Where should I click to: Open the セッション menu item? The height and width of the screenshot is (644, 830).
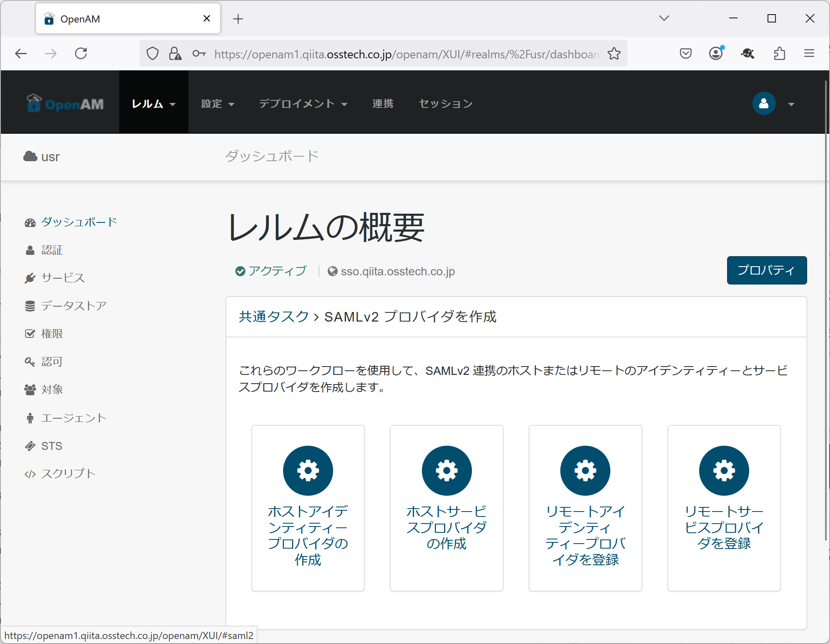tap(445, 104)
